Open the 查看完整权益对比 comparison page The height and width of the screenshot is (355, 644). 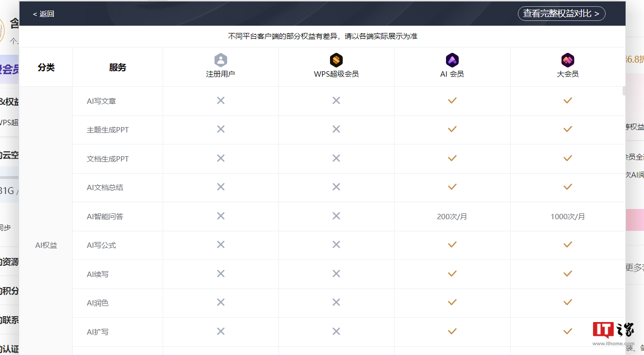[561, 14]
